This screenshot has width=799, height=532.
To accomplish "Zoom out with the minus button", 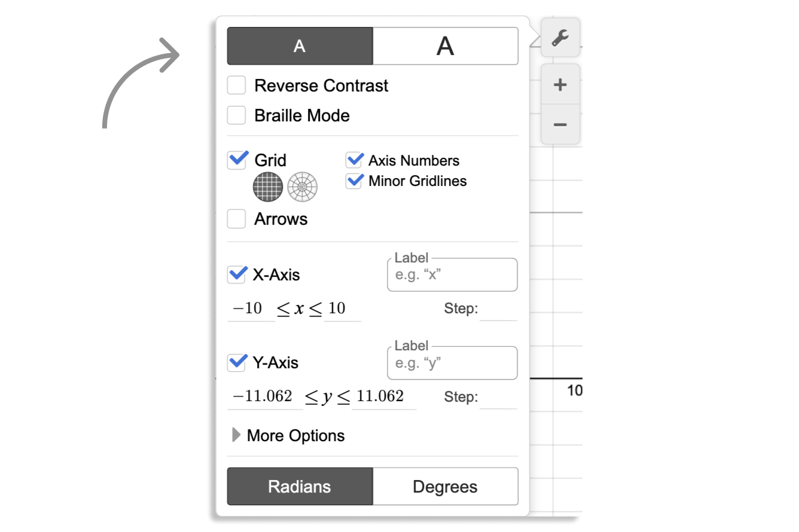I will (560, 125).
